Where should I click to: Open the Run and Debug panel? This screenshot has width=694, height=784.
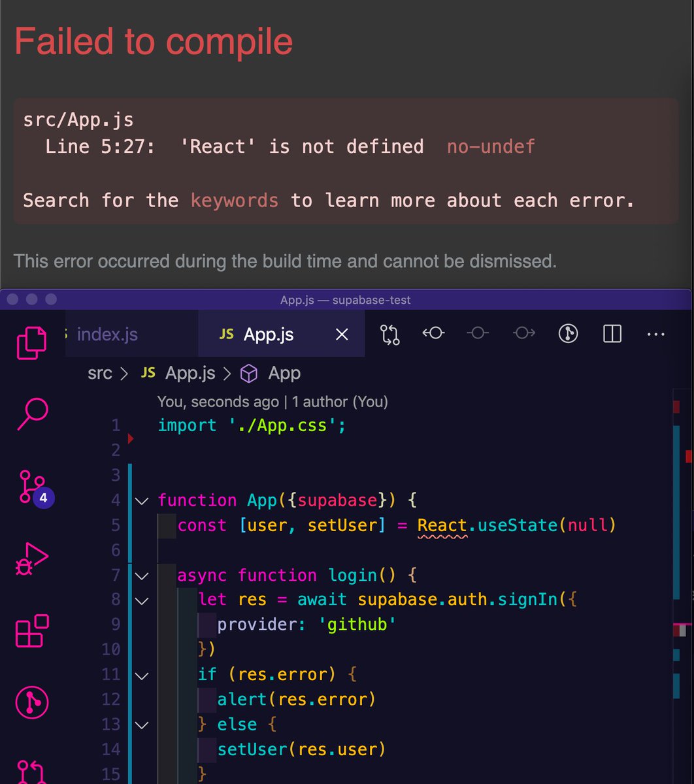(x=32, y=560)
